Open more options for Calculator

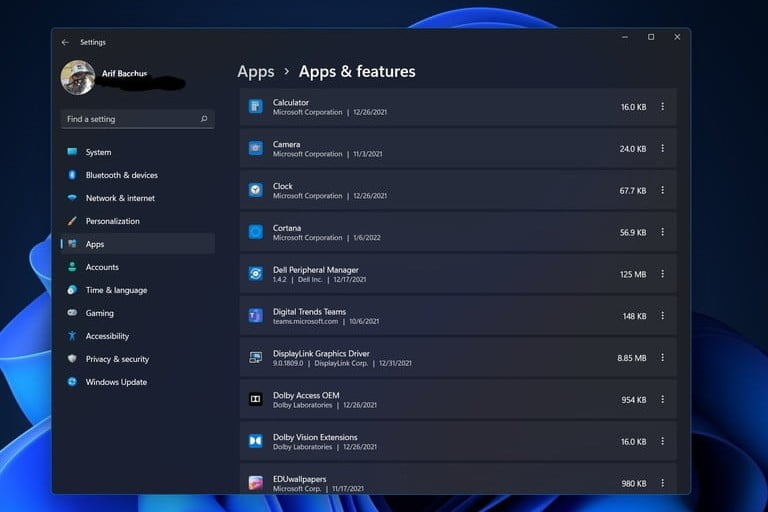click(663, 106)
